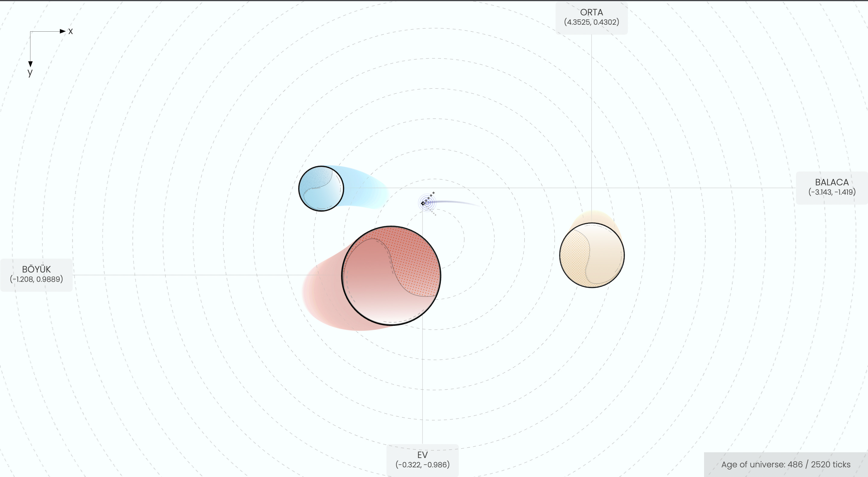Click the blue concentric rings marker
This screenshot has height=477, width=868.
[x=427, y=203]
